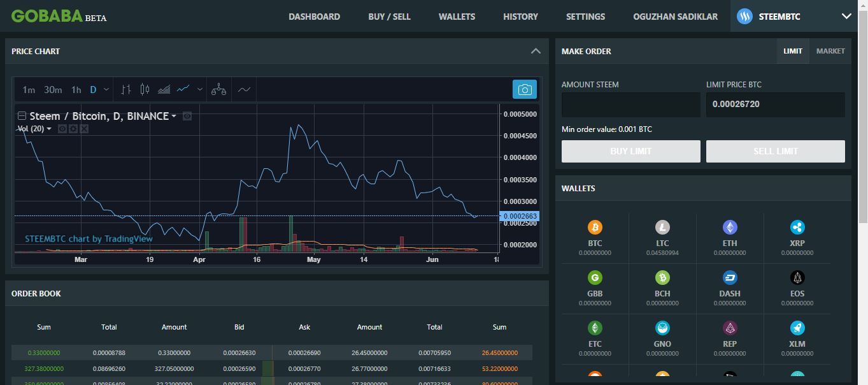Viewport: 868px width, 385px height.
Task: Collapse the chart legend box icon
Action: point(22,116)
